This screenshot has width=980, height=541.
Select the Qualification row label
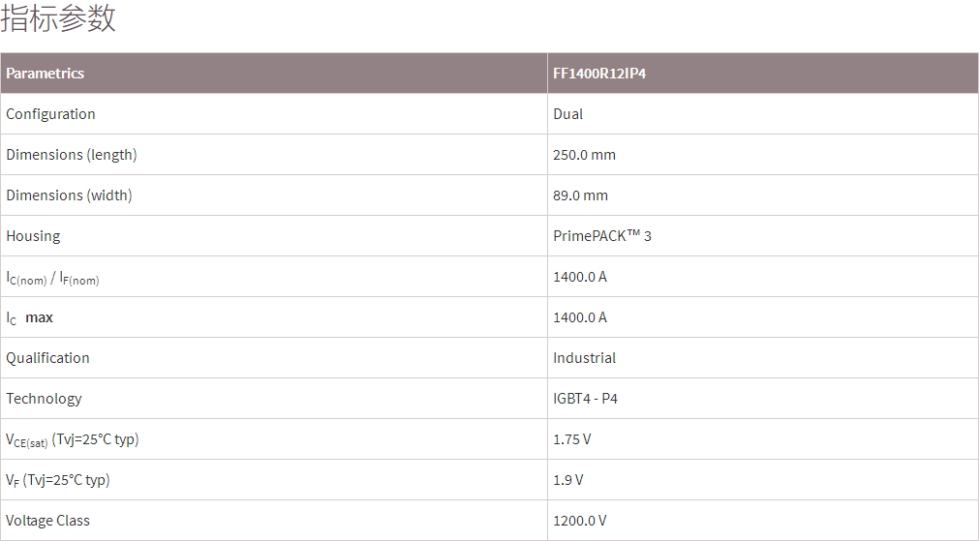click(x=47, y=358)
